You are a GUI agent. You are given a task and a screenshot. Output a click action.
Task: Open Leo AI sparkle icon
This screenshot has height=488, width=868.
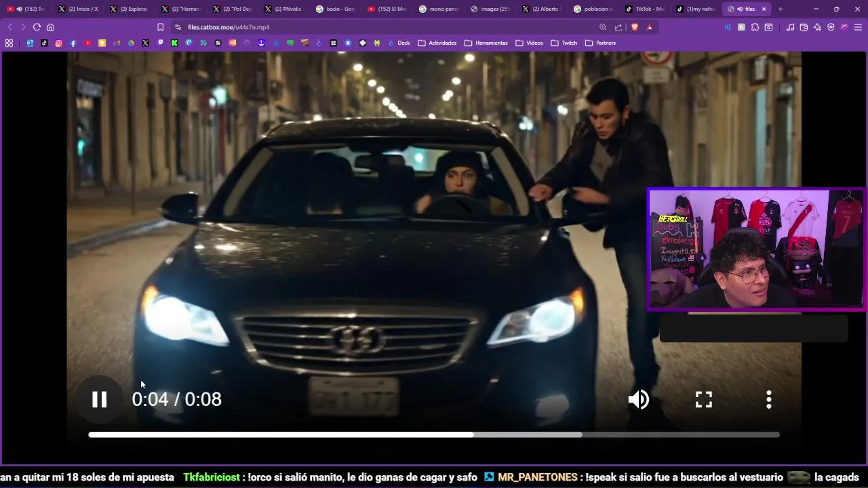point(817,27)
